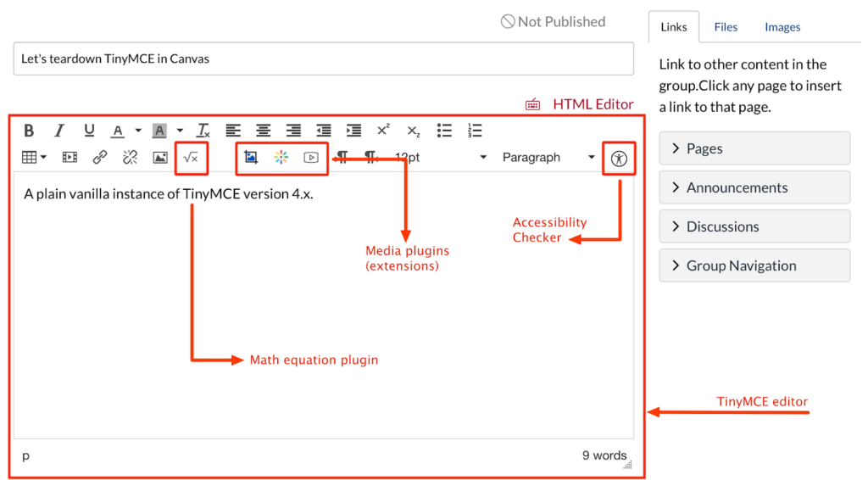Viewport: 868px width, 480px height.
Task: Clear formatting with Tx icon
Action: pos(203,131)
